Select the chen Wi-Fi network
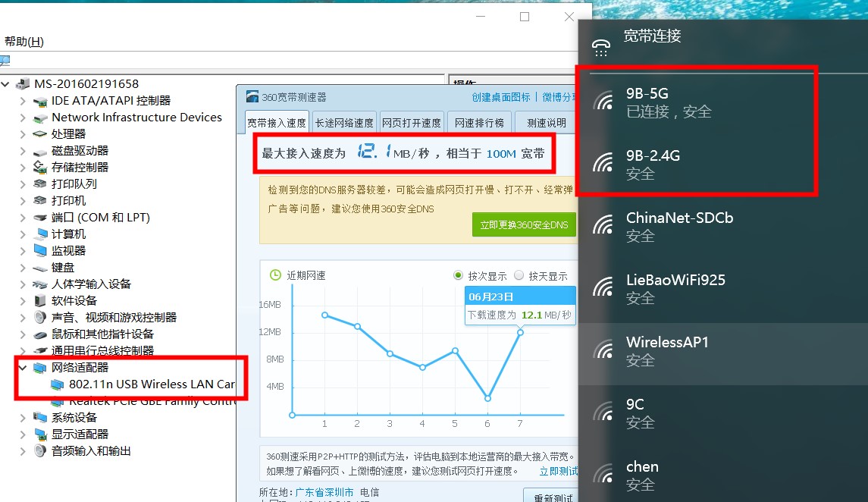Viewport: 868px width, 502px height. (723, 475)
